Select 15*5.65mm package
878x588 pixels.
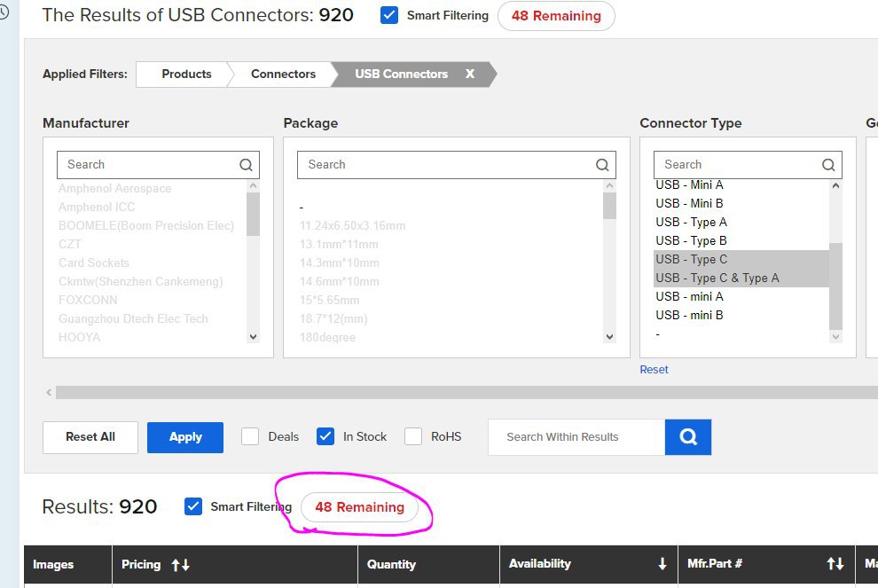329,300
